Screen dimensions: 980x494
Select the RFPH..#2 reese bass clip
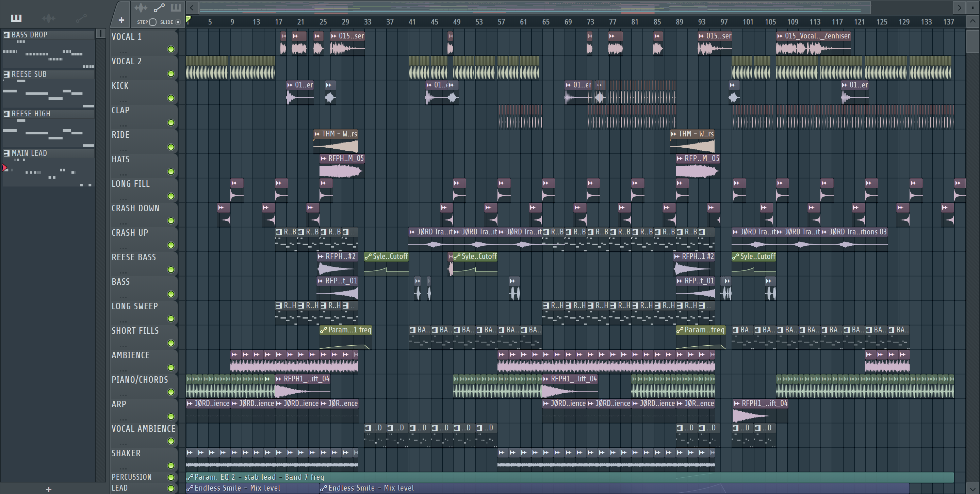pyautogui.click(x=337, y=263)
